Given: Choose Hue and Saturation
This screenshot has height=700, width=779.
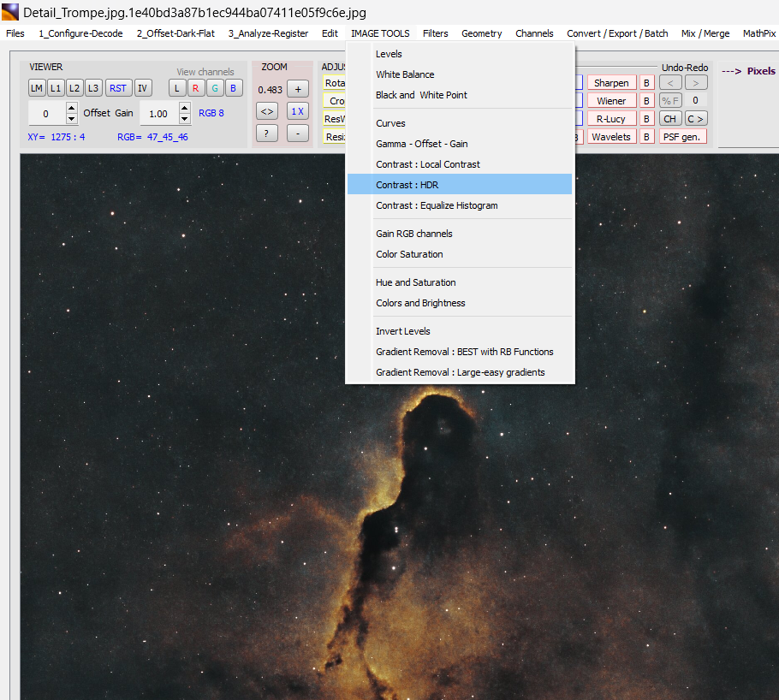Looking at the screenshot, I should pyautogui.click(x=460, y=282).
